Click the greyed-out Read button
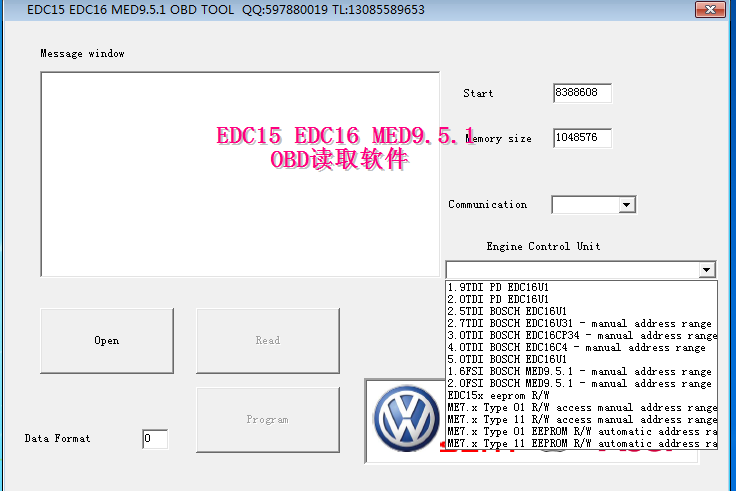 click(x=268, y=341)
